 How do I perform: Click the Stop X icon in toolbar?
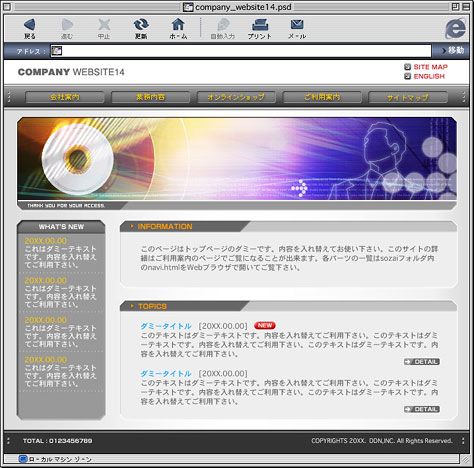(104, 25)
